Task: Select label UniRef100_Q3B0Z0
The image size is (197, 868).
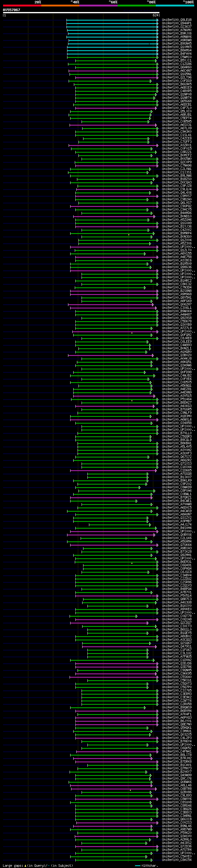Action: (x=177, y=355)
